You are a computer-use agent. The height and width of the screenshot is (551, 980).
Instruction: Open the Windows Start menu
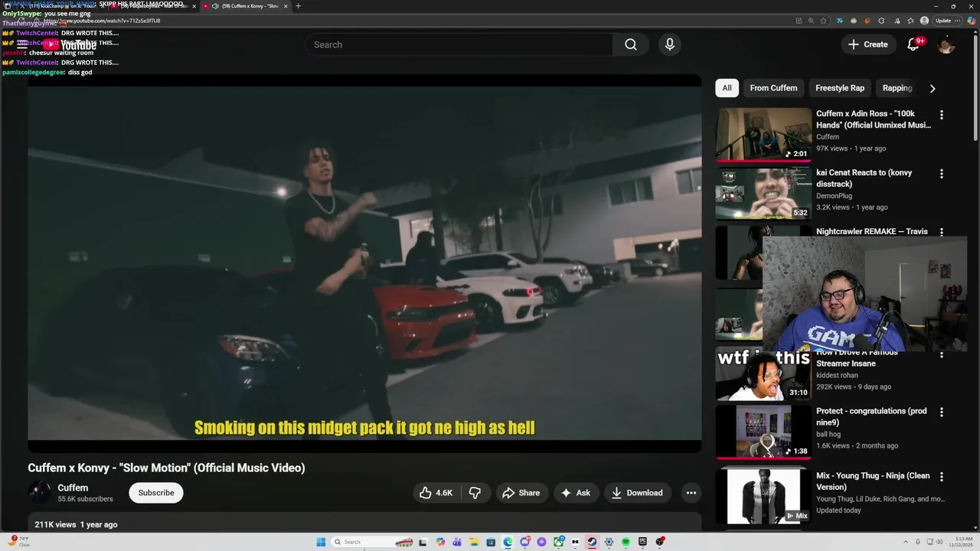321,542
